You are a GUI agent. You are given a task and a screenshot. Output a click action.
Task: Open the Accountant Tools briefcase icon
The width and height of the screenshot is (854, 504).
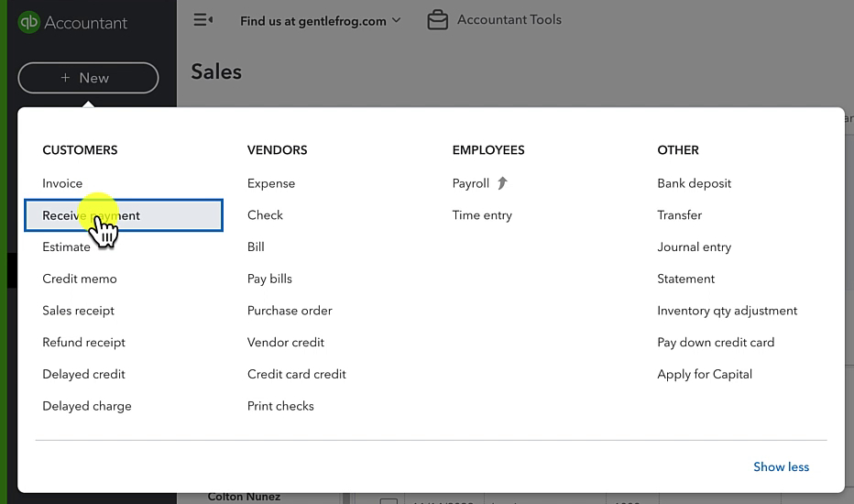[x=437, y=20]
